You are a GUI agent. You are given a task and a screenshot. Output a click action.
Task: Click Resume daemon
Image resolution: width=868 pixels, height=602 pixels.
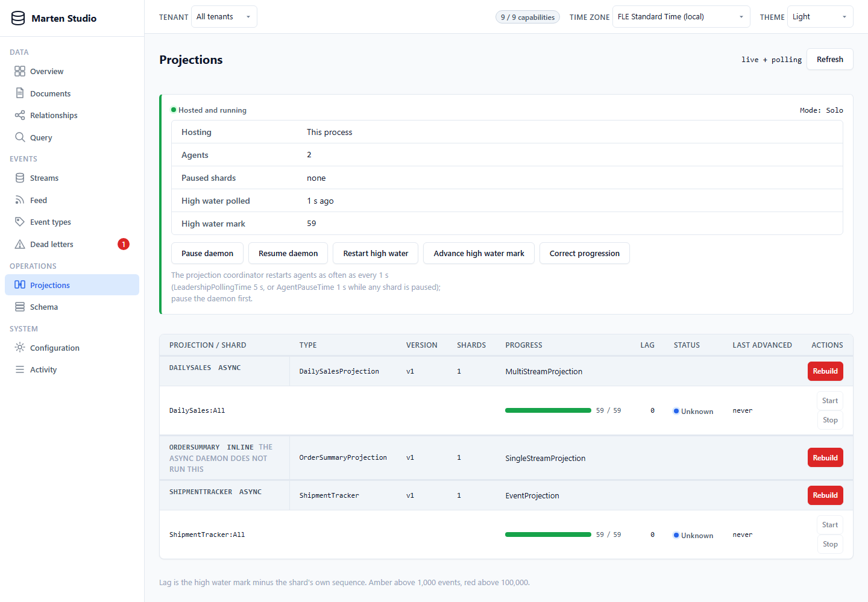click(288, 253)
